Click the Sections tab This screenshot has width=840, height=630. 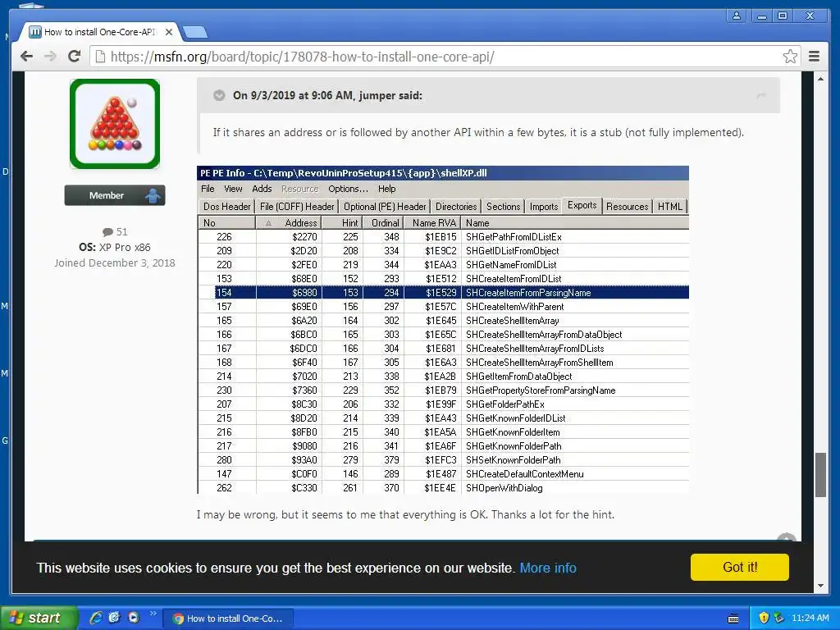click(503, 206)
